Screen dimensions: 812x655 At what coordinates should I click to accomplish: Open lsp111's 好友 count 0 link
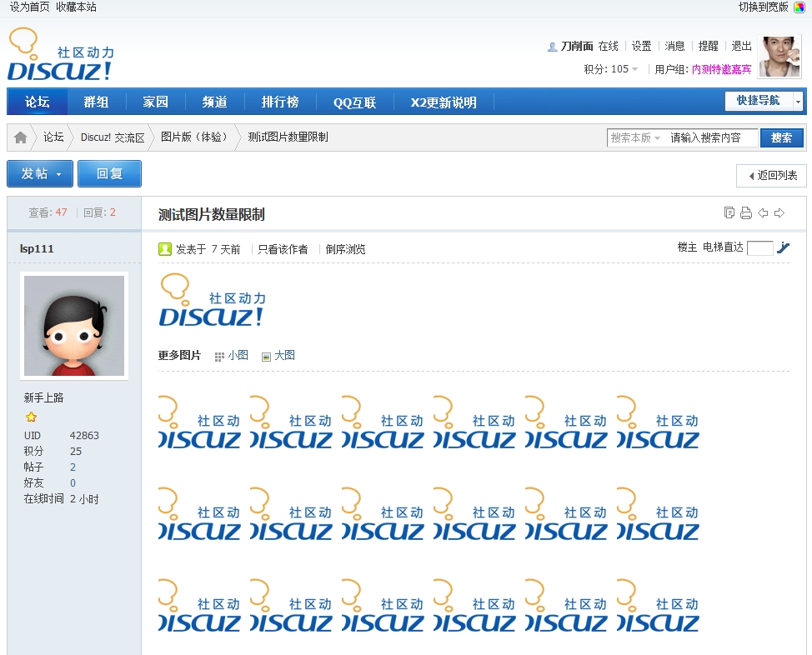73,483
